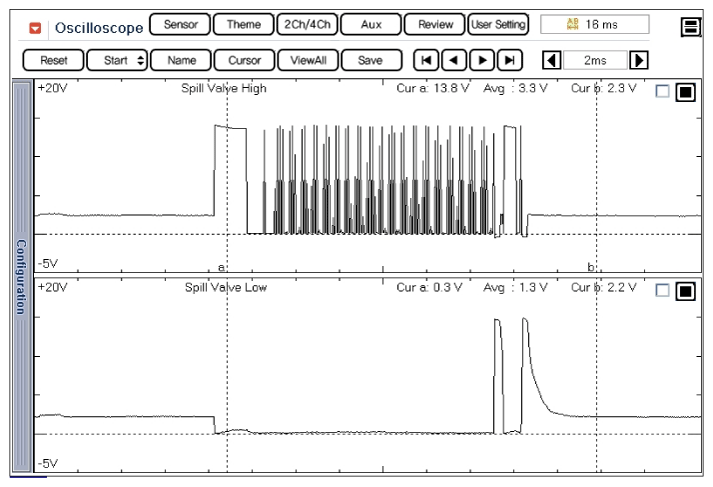Decrease time base with left arrow
Image resolution: width=713 pixels, height=487 pixels.
pyautogui.click(x=550, y=60)
